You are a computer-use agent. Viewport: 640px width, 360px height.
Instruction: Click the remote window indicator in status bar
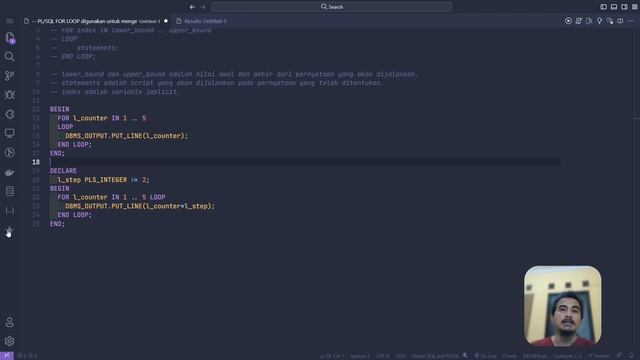7,356
